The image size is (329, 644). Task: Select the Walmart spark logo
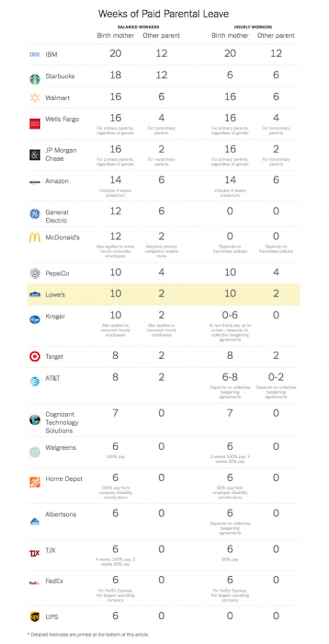[34, 98]
